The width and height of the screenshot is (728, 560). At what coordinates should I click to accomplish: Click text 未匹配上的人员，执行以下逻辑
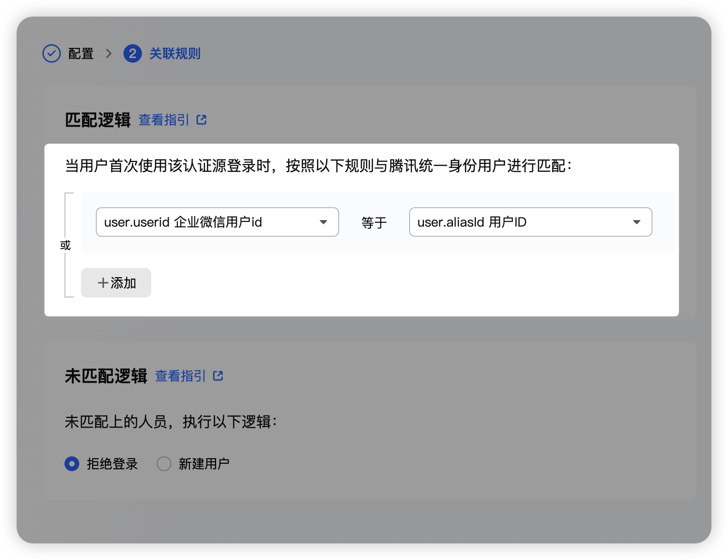(x=170, y=421)
